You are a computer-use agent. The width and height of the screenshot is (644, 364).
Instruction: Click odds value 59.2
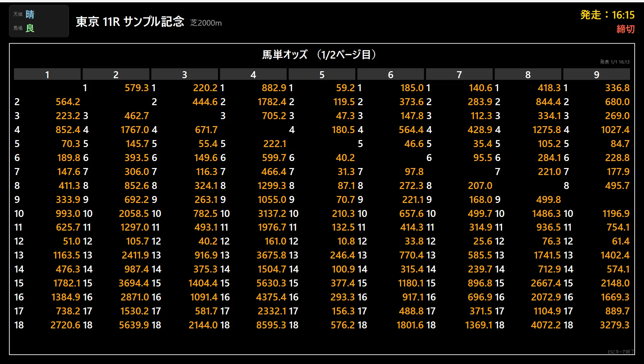click(345, 88)
